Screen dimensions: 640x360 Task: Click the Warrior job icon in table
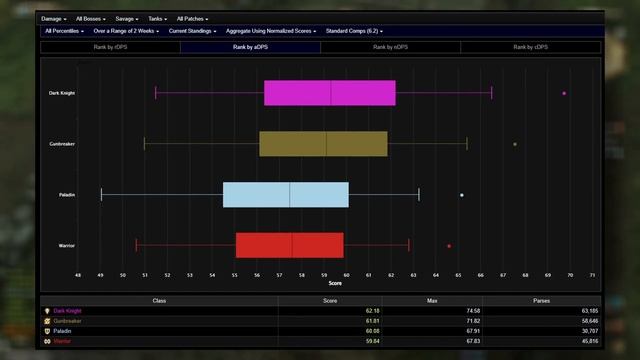[47, 341]
